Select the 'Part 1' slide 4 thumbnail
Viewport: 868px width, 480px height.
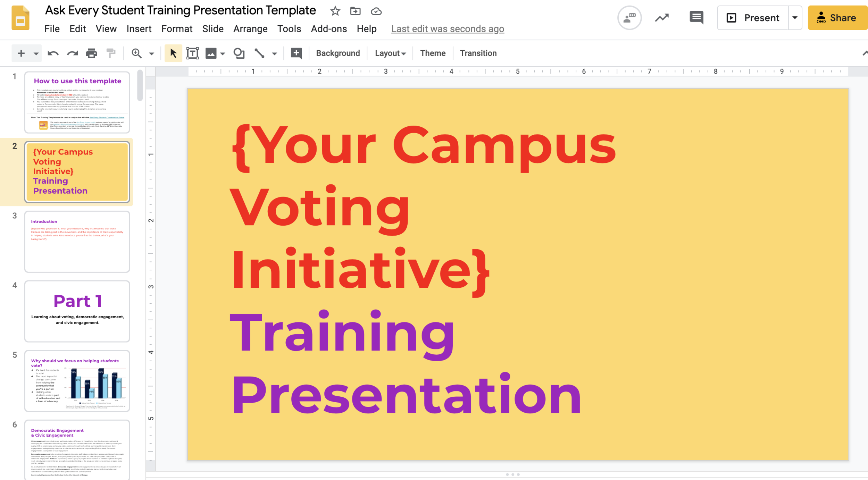point(77,311)
